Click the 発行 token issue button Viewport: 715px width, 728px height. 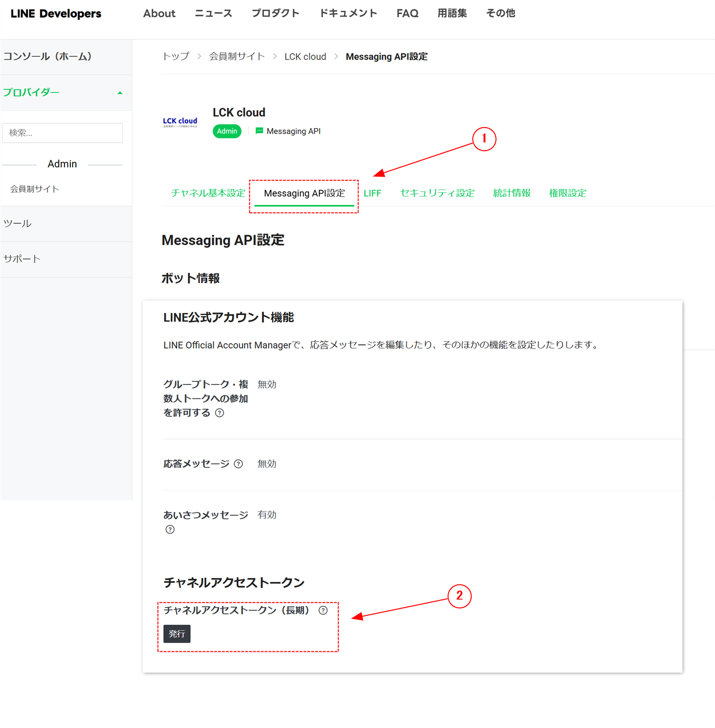pyautogui.click(x=177, y=634)
